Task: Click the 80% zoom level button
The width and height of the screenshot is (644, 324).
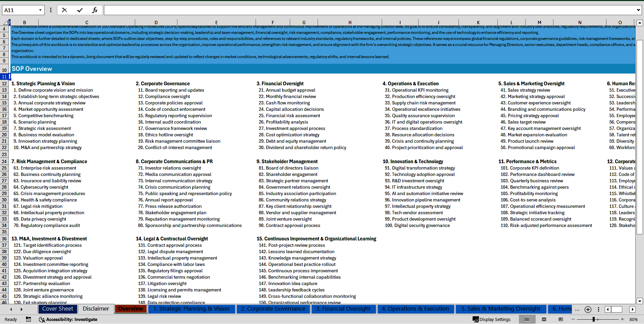Action: 633,319
